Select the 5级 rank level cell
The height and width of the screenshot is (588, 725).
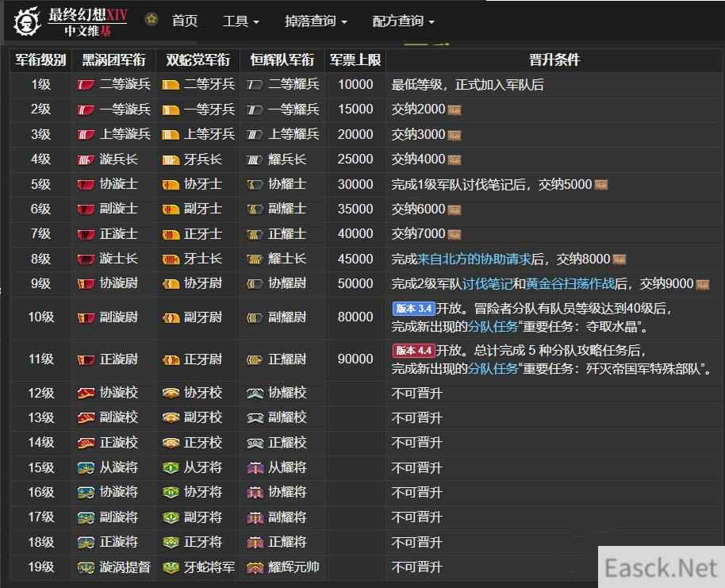click(40, 185)
